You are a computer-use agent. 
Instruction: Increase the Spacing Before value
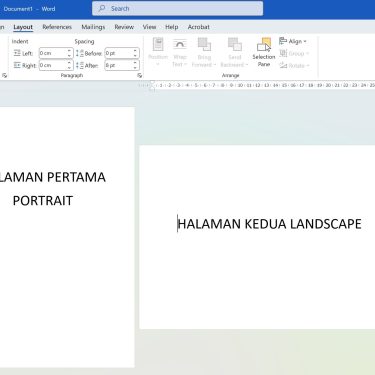(135, 51)
